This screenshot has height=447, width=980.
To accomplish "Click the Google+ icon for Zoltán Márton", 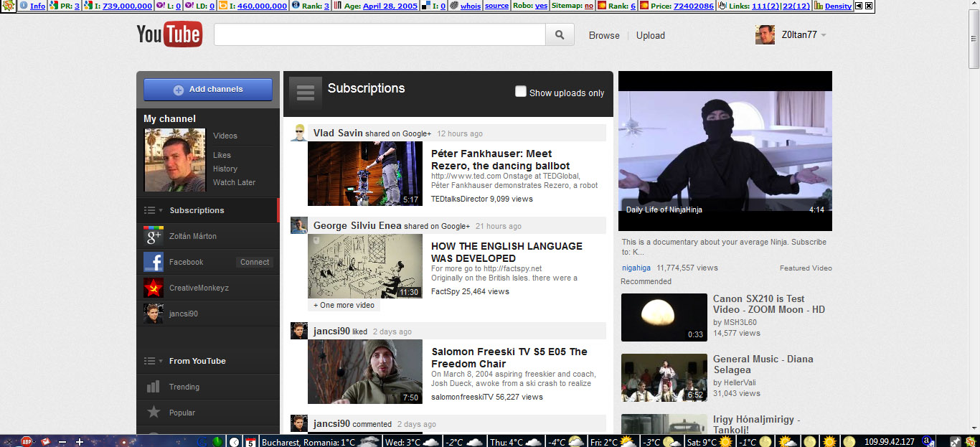I will coord(154,236).
